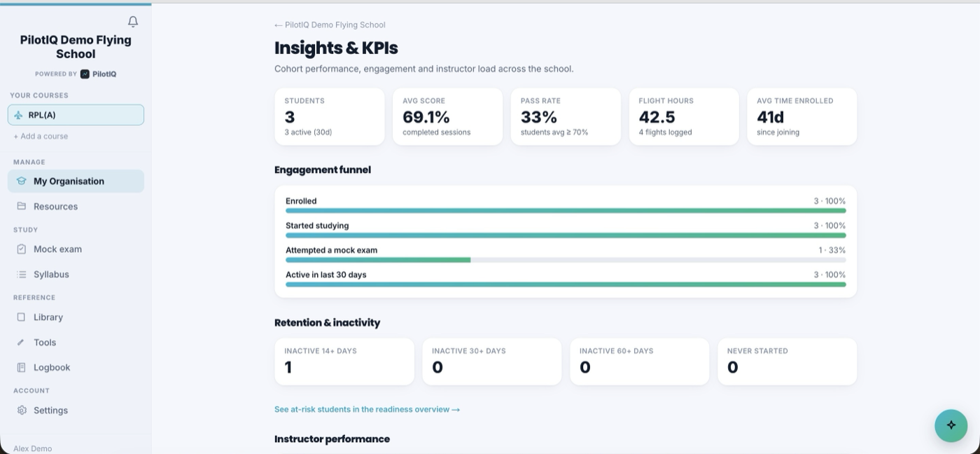Screen dimensions: 980x454
Task: Click the Active in last 30 days bar
Action: (x=566, y=284)
